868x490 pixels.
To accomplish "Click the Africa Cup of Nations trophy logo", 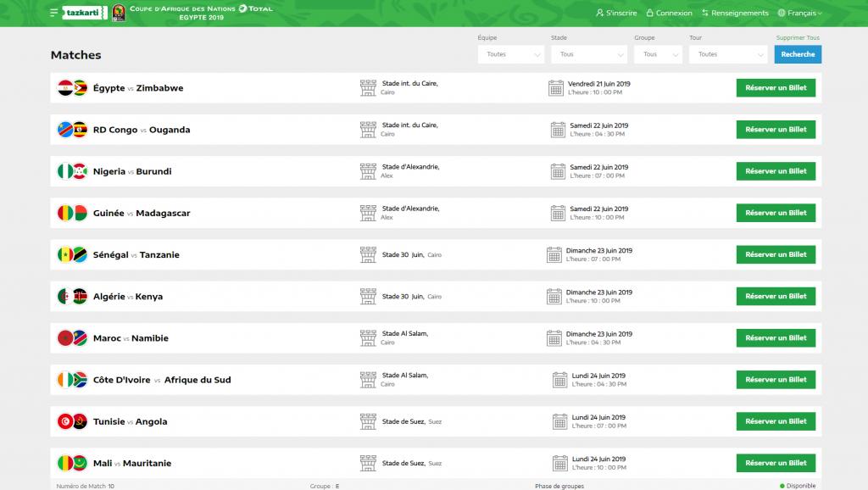I will (119, 13).
